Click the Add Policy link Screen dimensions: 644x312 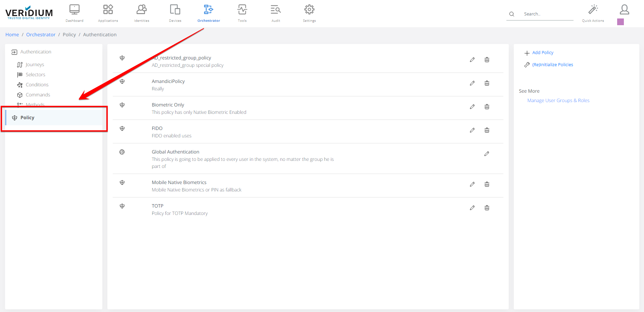(x=542, y=53)
